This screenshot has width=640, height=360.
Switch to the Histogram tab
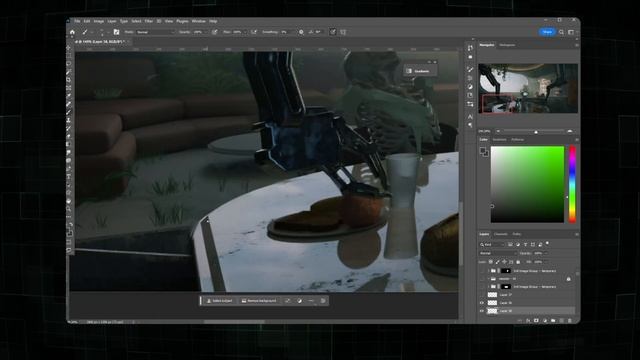point(507,45)
